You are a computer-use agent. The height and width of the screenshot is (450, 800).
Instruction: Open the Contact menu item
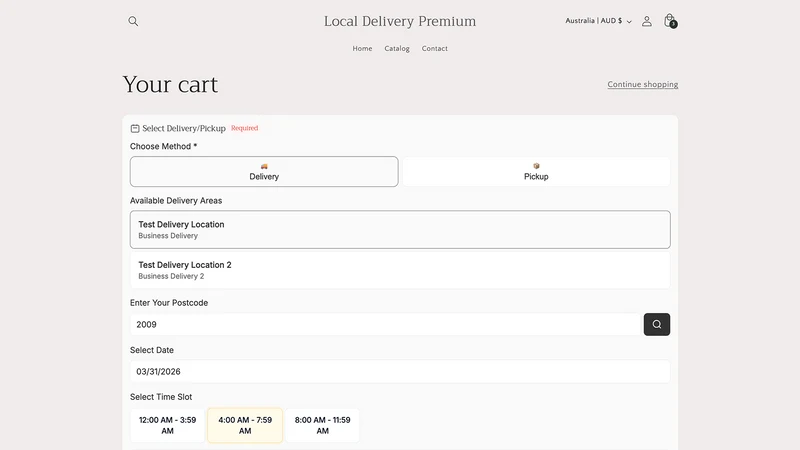[435, 48]
